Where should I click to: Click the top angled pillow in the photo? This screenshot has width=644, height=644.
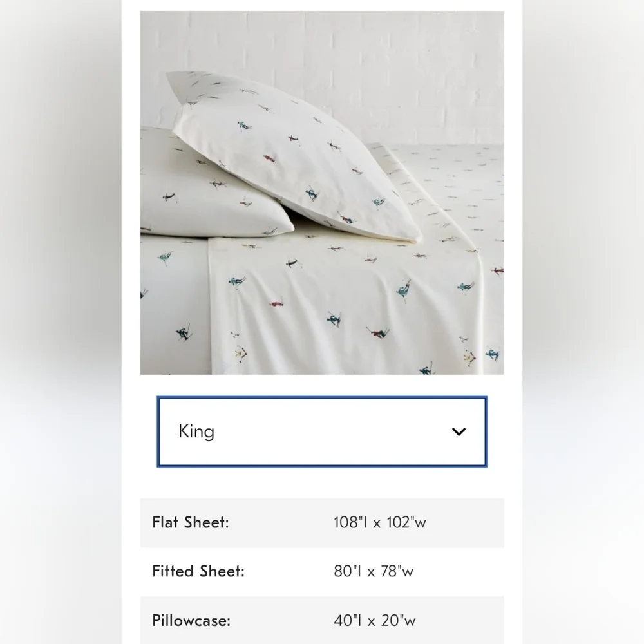[287, 156]
